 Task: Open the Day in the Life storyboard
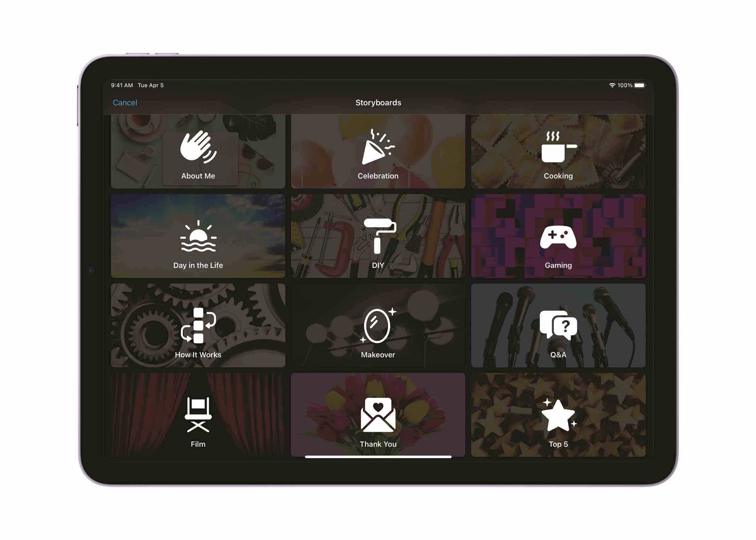[x=197, y=236]
